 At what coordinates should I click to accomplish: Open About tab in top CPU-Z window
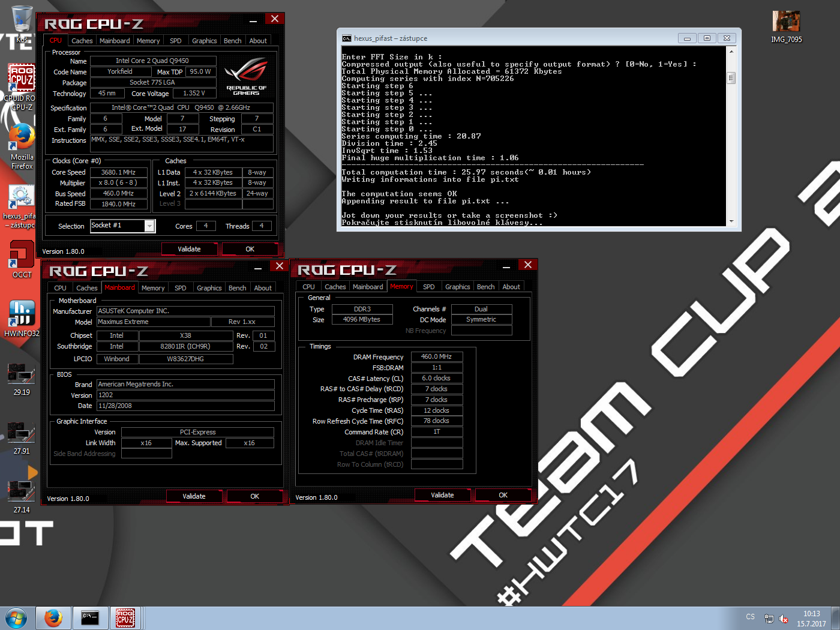[258, 41]
